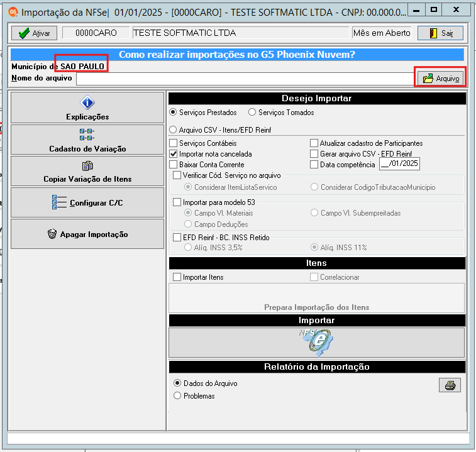Click the Desejo Importar section header

click(x=317, y=98)
